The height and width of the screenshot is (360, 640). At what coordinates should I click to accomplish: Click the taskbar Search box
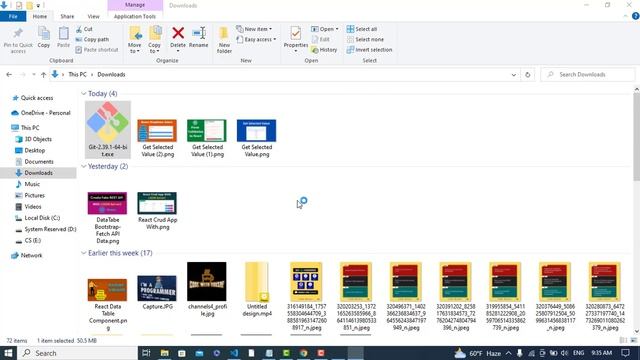click(x=78, y=353)
